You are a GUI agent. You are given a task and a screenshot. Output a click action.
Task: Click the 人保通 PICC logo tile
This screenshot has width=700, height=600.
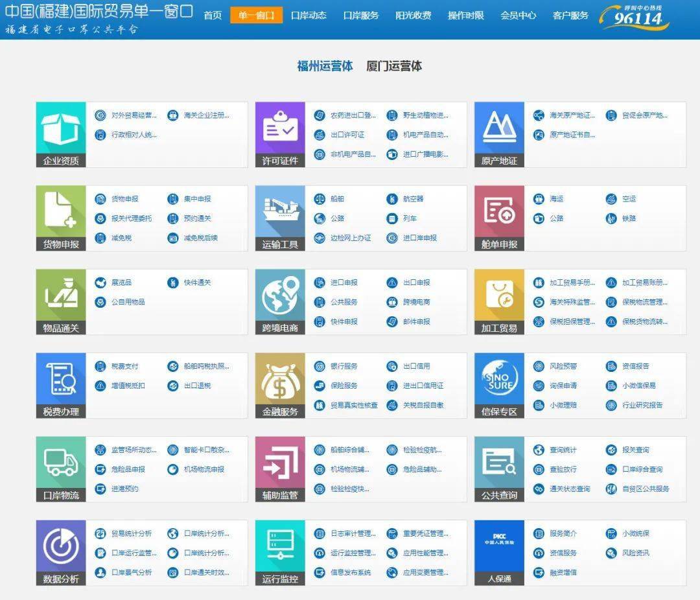499,553
